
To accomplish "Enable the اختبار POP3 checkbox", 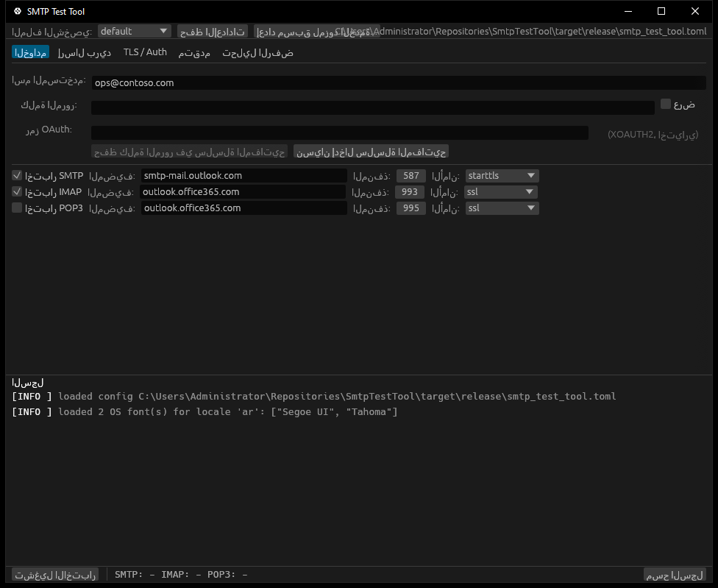I will (17, 208).
